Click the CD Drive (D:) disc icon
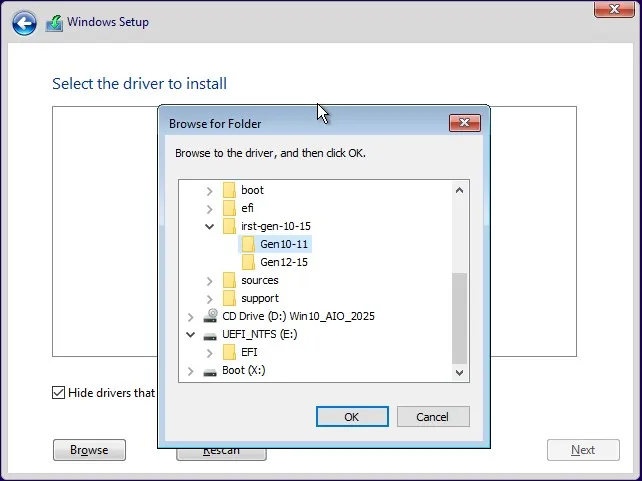This screenshot has width=642, height=481. click(x=210, y=316)
